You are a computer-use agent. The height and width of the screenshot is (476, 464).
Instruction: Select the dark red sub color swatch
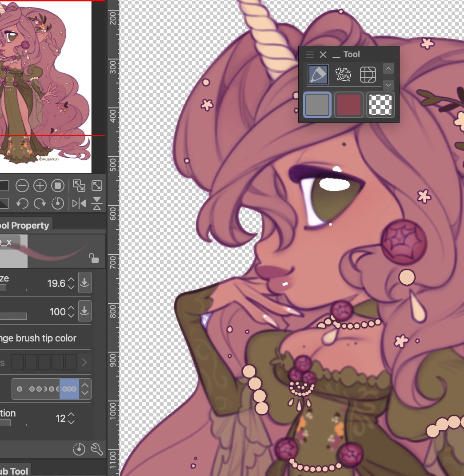tap(349, 105)
